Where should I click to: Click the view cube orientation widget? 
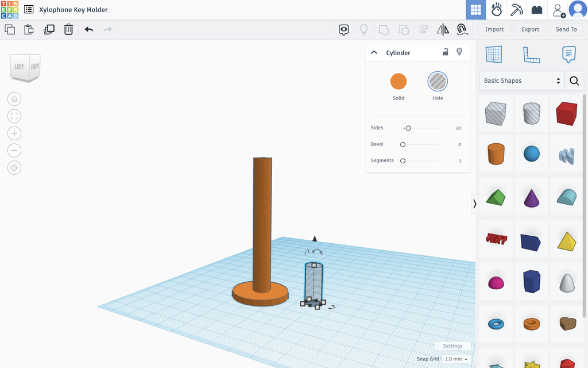tap(25, 68)
